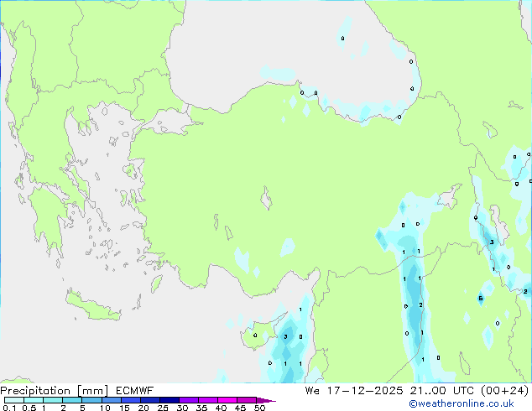Click the legend scale label "15"
This screenshot has width=532, height=411.
point(124,408)
